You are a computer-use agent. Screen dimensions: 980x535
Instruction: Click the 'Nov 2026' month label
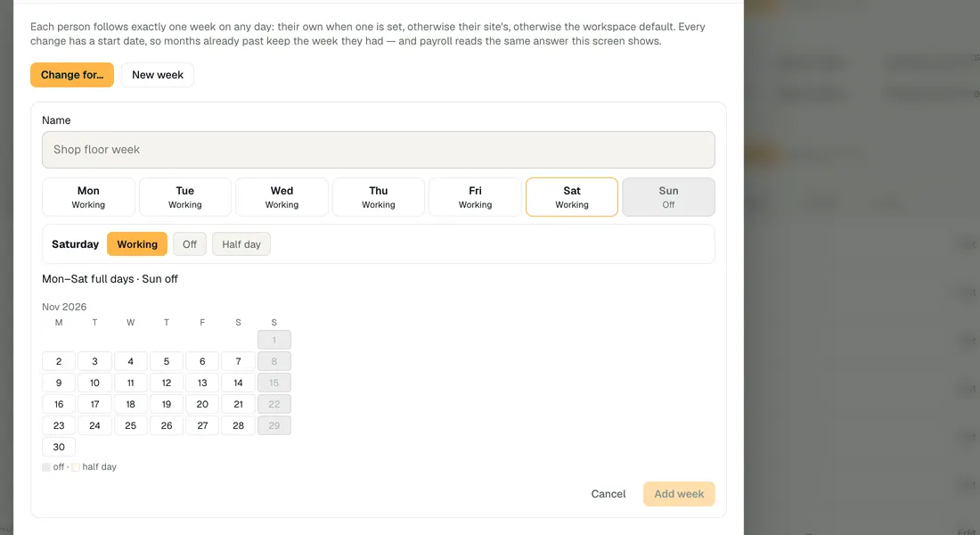pos(64,307)
